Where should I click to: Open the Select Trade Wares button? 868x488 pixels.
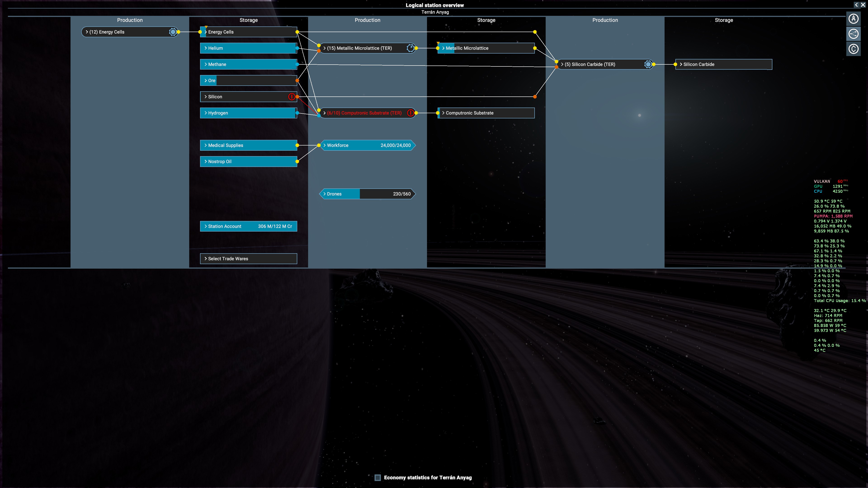[248, 259]
